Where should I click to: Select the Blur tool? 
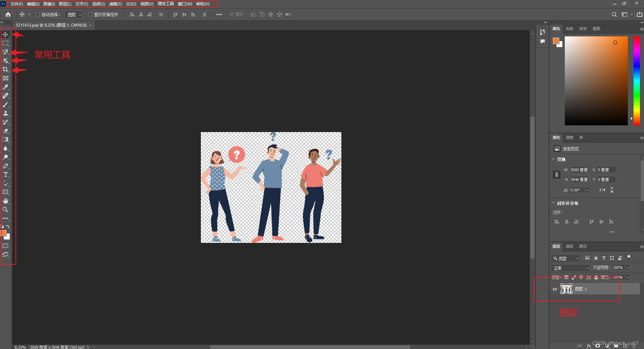pyautogui.click(x=5, y=148)
